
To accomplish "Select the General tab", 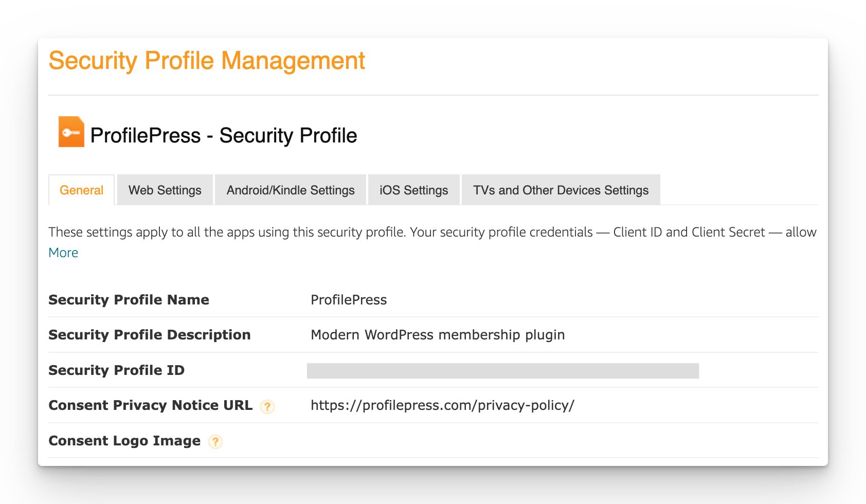I will pyautogui.click(x=81, y=190).
